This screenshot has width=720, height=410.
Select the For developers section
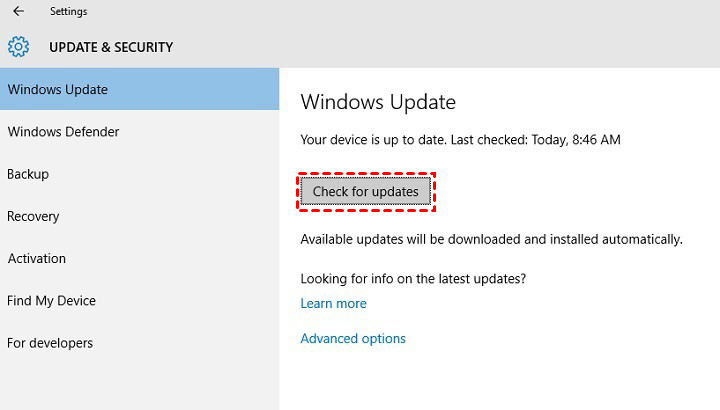click(50, 343)
